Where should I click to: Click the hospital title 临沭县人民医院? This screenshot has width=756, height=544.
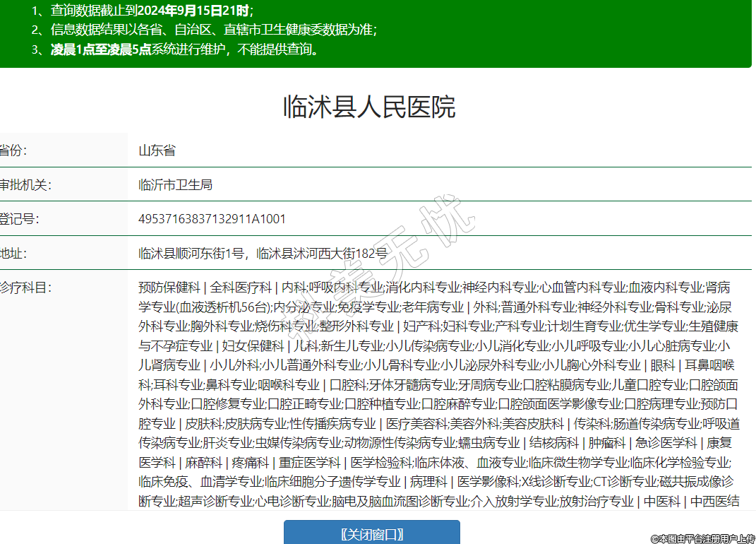pyautogui.click(x=369, y=107)
